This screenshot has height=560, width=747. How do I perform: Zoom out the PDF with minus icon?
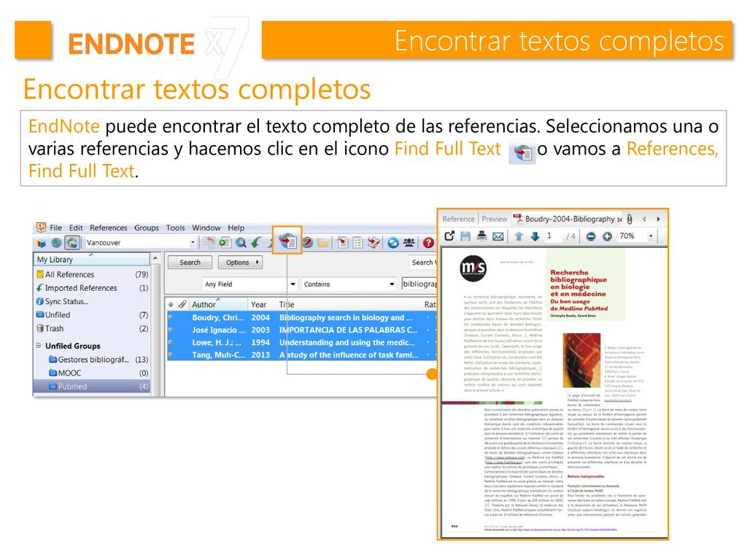(591, 236)
